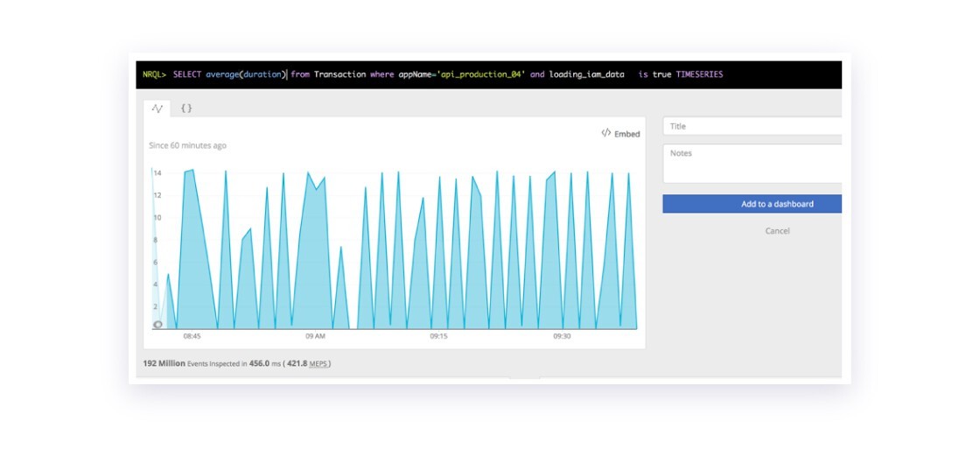
Task: Click the underlined MEPS abbreviation
Action: pyautogui.click(x=318, y=363)
